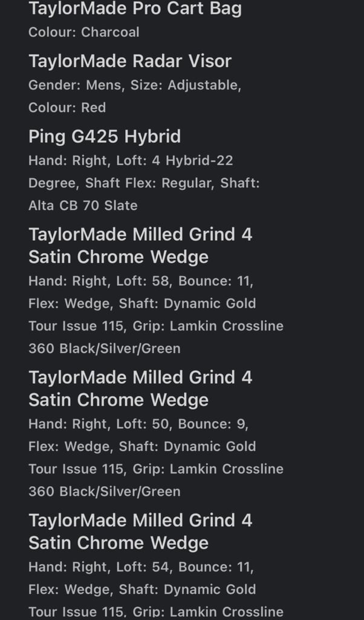Tap the first Dynamic Gold shaft line
364x620 pixels.
click(142, 304)
